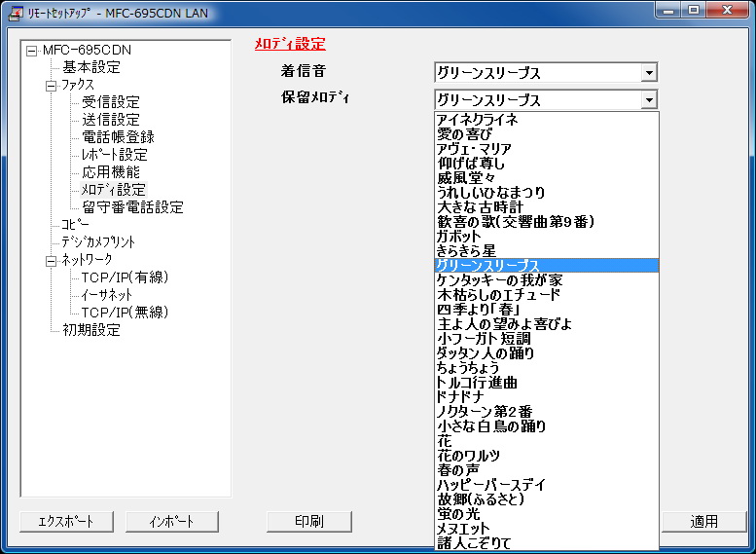
Task: Minimize the Remote Setup window
Action: pos(668,9)
